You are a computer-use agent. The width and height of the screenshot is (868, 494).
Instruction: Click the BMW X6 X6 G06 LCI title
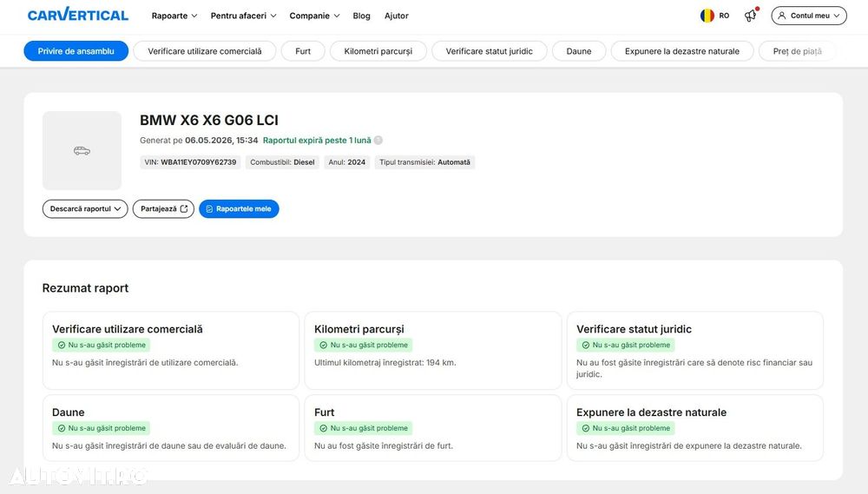(x=209, y=120)
